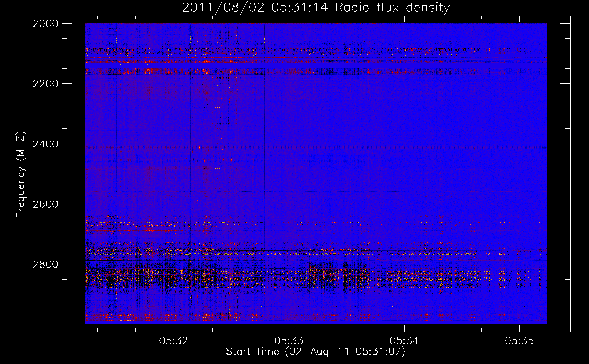Click the 2200 frequency axis label

coord(46,84)
